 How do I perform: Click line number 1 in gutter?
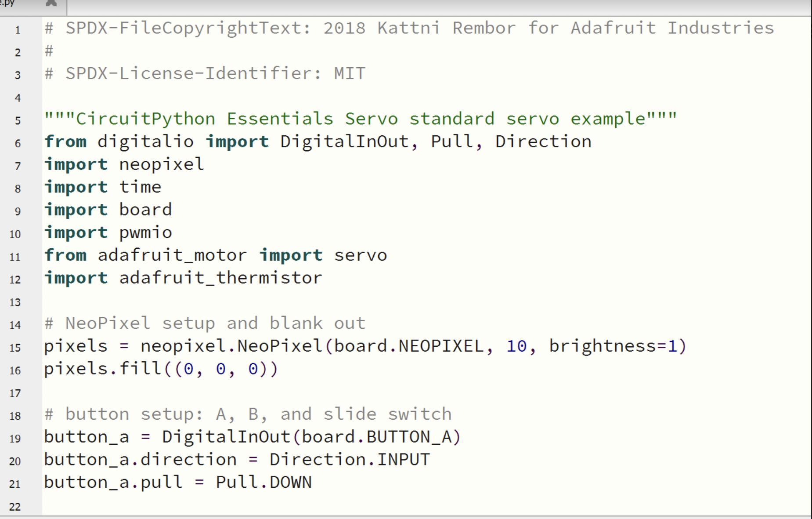[18, 30]
